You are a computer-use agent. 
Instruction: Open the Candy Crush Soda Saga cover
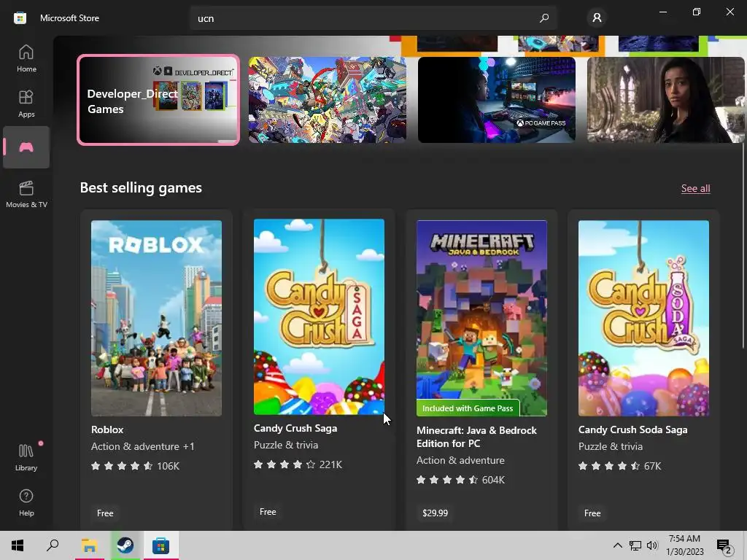point(643,318)
